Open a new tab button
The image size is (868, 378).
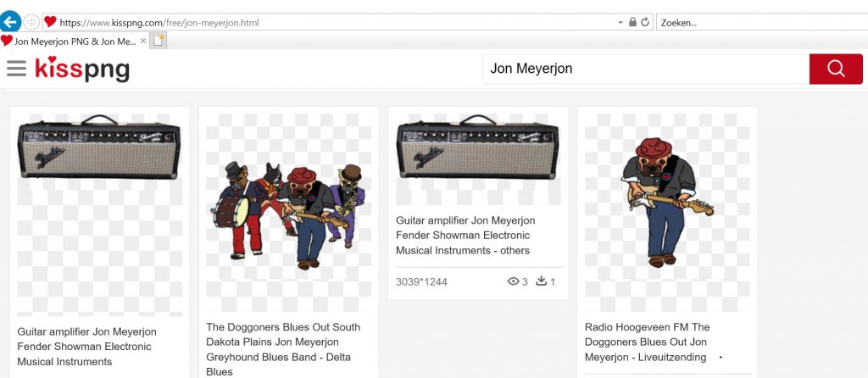pos(159,41)
